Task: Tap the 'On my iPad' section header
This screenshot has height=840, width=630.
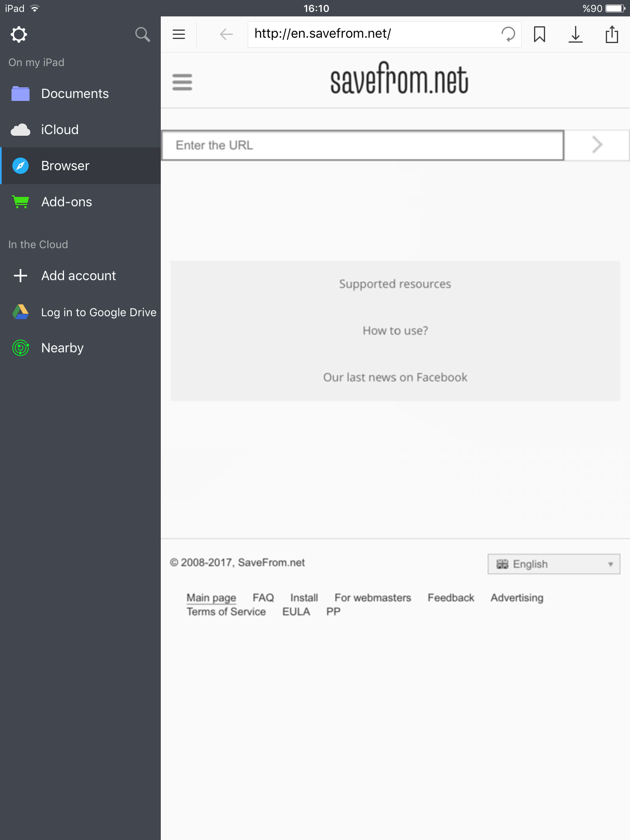Action: [37, 62]
